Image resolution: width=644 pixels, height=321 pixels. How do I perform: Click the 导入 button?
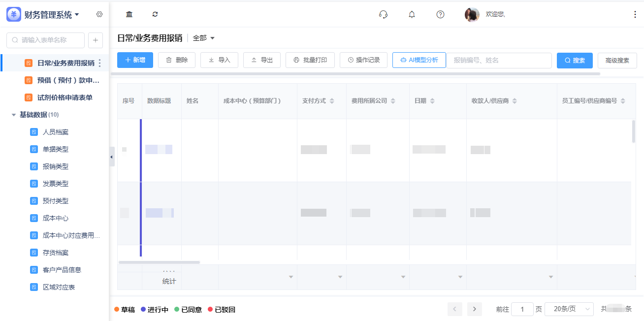pyautogui.click(x=219, y=60)
